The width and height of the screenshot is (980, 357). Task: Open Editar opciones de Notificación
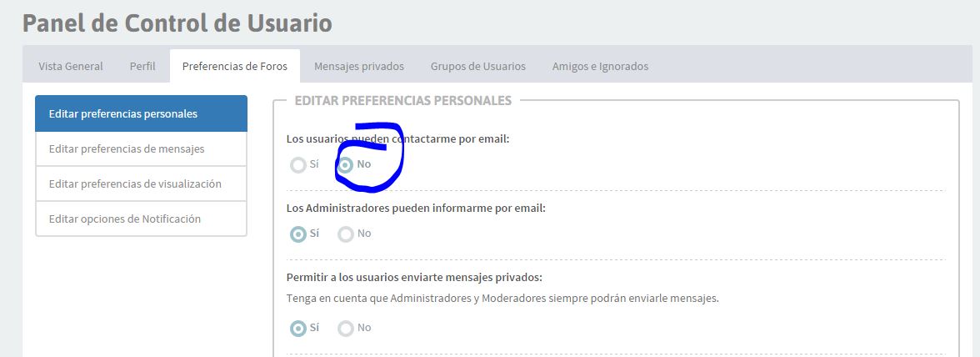click(x=142, y=219)
